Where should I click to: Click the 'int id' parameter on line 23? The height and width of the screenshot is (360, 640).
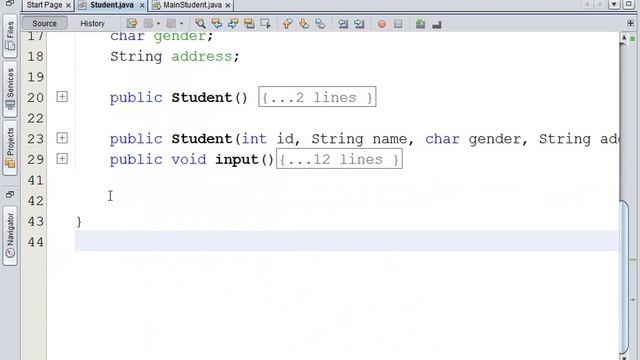(x=268, y=139)
